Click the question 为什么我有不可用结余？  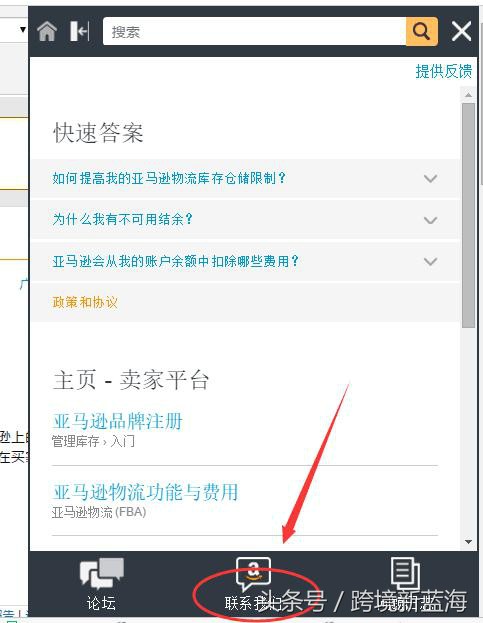pyautogui.click(x=123, y=219)
